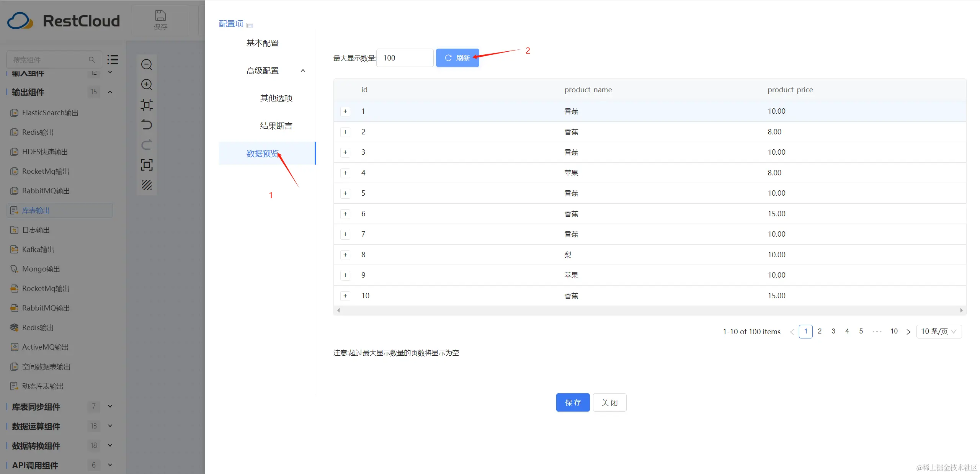Expand row 1 with plus toggle

[345, 111]
